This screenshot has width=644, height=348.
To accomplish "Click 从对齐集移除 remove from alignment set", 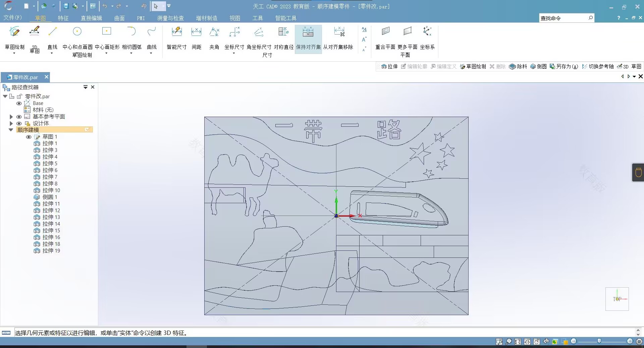I will (338, 38).
